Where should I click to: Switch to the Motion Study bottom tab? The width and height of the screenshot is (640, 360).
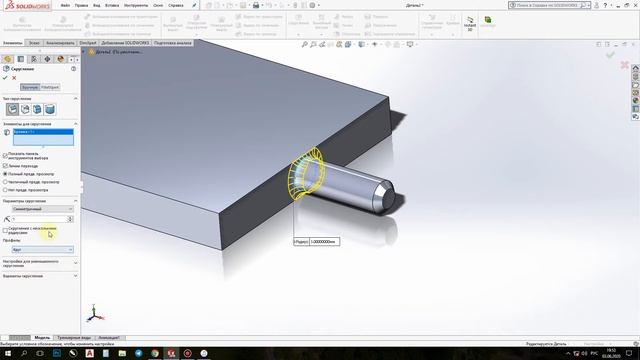click(x=109, y=338)
